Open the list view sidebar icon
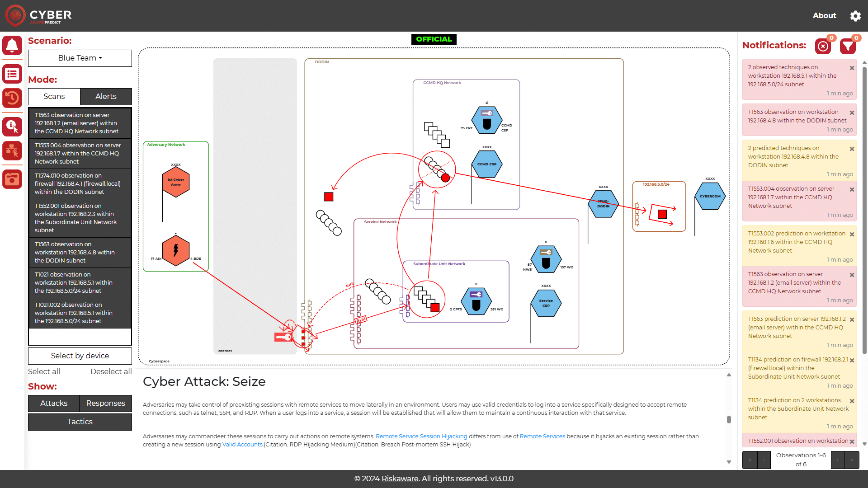This screenshot has width=868, height=488. 12,74
